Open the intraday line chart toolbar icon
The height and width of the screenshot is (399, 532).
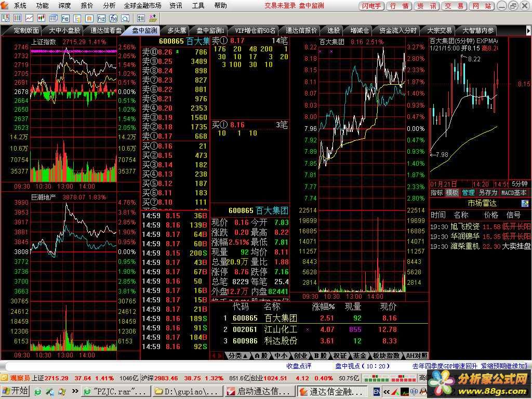[x=29, y=18]
